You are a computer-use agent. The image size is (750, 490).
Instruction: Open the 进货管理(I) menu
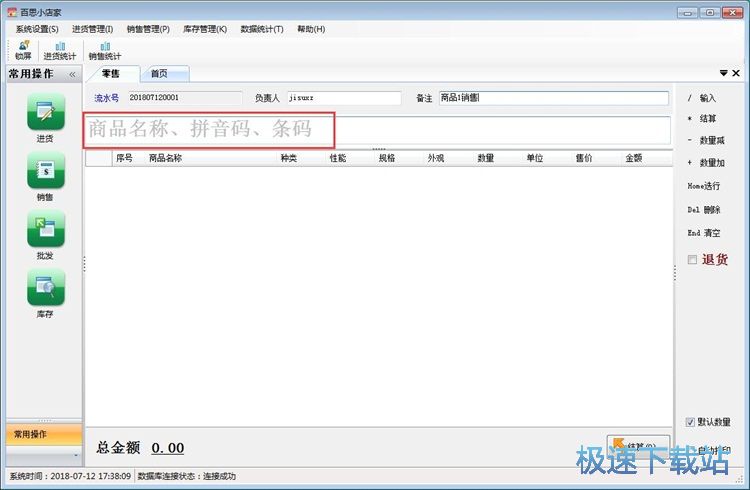[x=92, y=29]
